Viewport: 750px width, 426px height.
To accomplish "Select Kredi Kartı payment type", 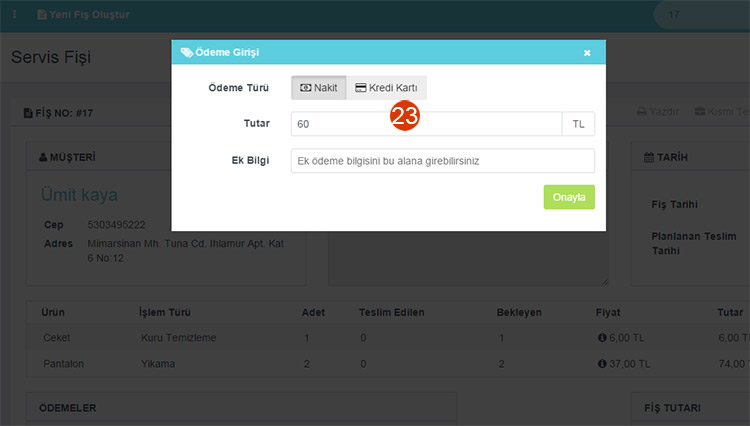I will click(x=386, y=87).
